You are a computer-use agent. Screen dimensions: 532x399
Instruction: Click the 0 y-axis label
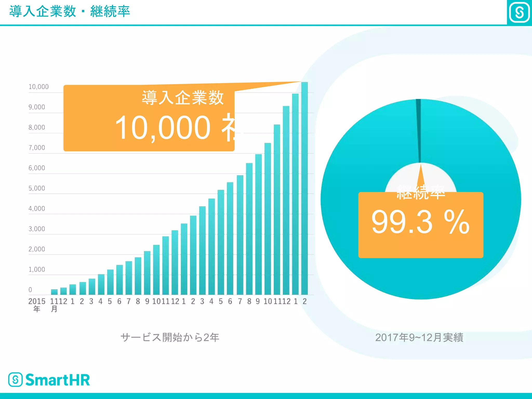(30, 290)
